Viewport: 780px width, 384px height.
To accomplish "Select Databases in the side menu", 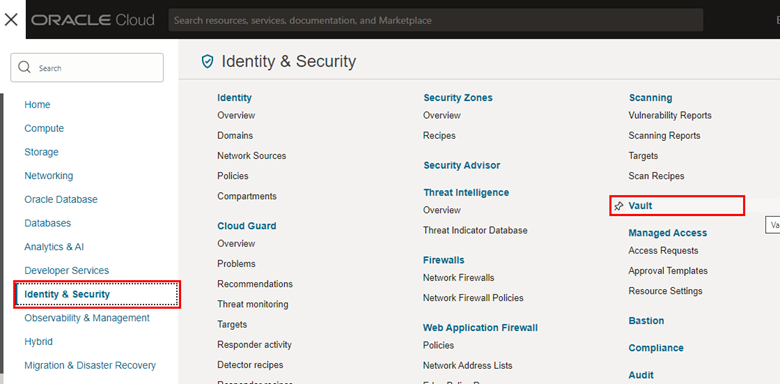I will 48,223.
